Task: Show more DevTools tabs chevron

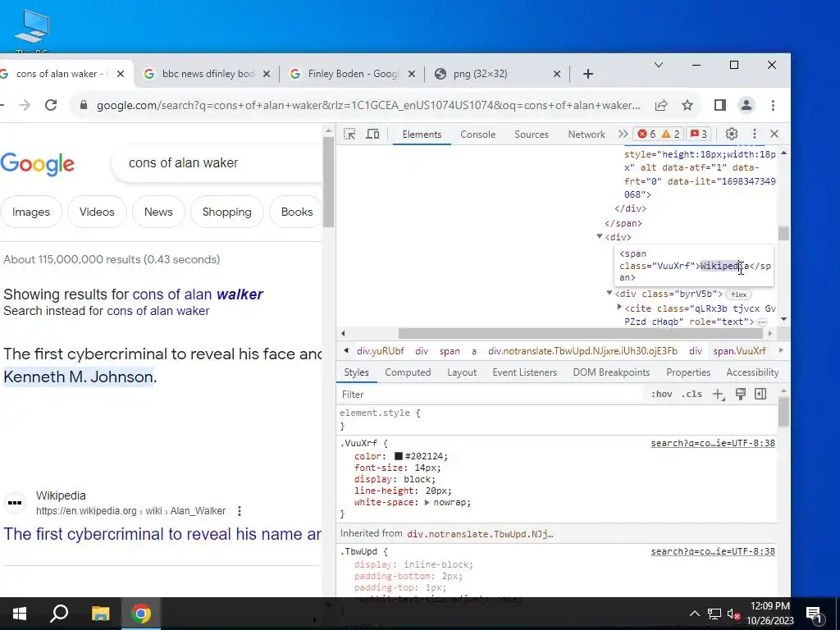Action: click(x=623, y=134)
